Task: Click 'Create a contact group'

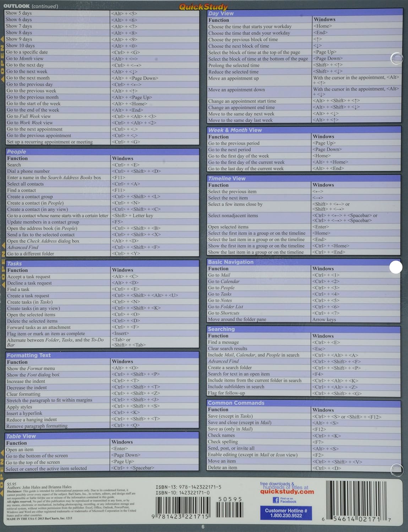Action: point(30,196)
